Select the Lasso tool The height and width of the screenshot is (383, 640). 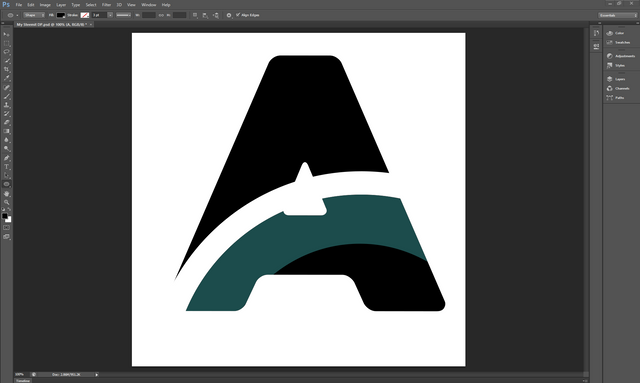(7, 52)
